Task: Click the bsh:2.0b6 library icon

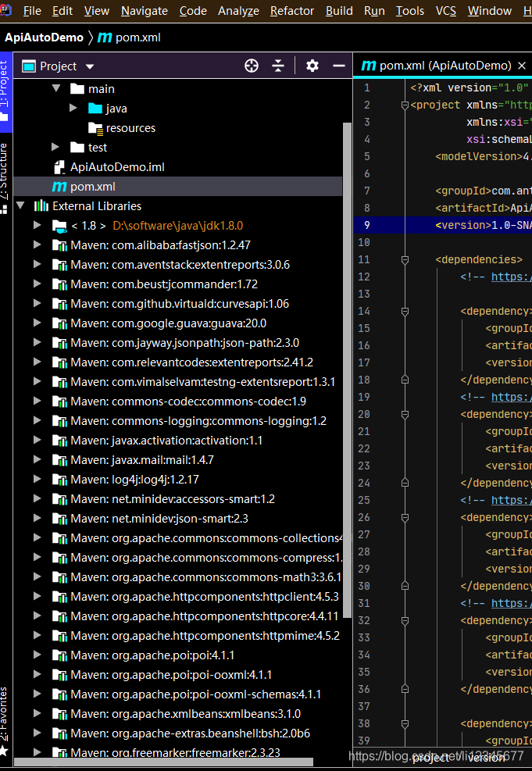Action: click(x=59, y=734)
